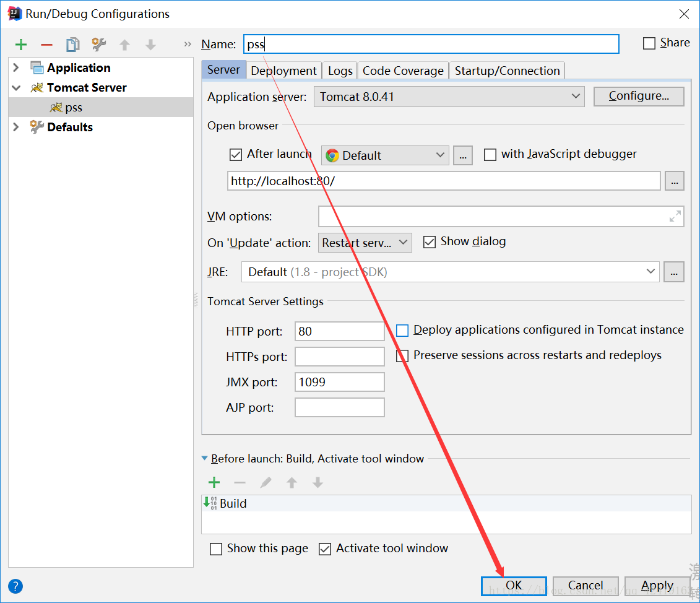Toggle Activate tool window checkbox
700x603 pixels.
(325, 549)
